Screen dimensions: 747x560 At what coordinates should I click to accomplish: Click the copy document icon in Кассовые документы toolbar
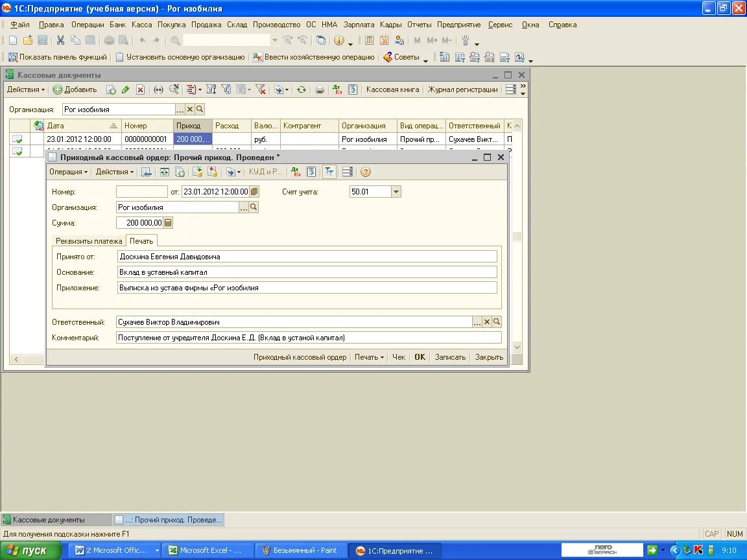tap(111, 89)
